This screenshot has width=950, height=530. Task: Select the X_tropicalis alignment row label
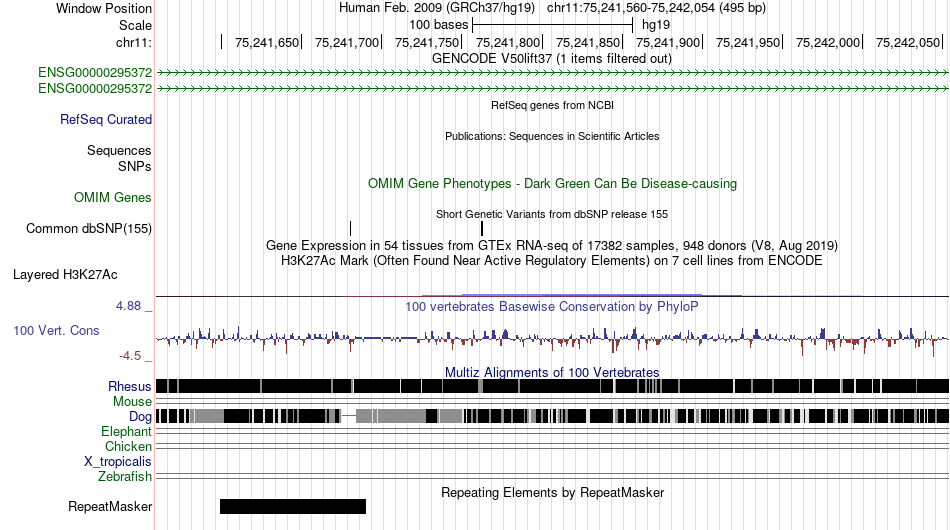pyautogui.click(x=118, y=462)
